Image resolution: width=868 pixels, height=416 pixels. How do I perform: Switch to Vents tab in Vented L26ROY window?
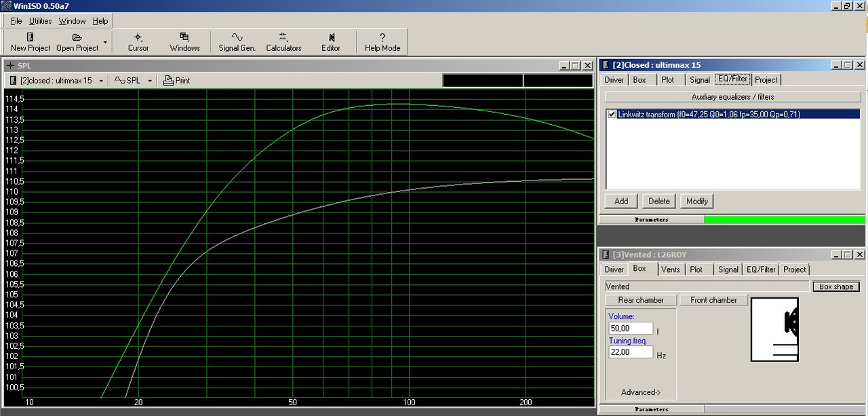(x=670, y=269)
